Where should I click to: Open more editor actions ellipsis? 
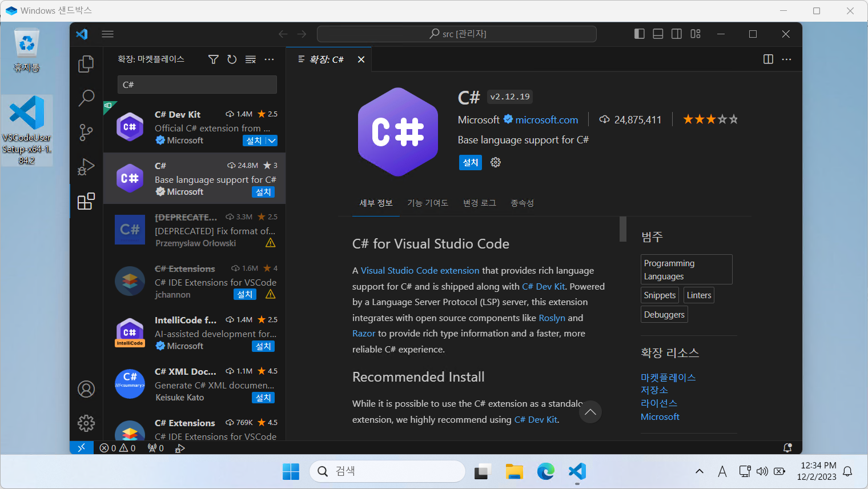786,59
